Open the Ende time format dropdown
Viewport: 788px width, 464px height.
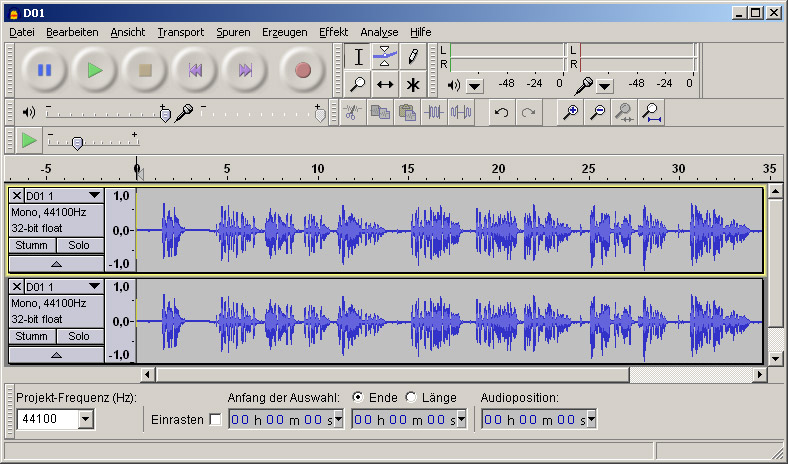coord(461,418)
